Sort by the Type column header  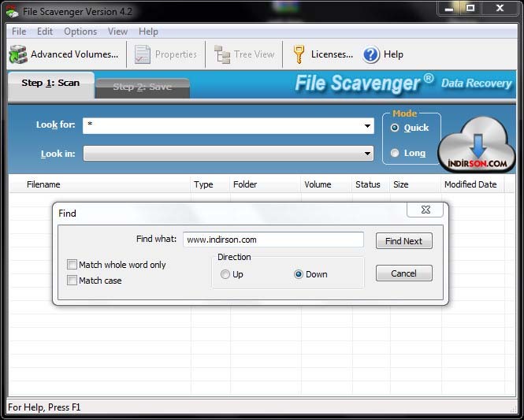(x=210, y=184)
